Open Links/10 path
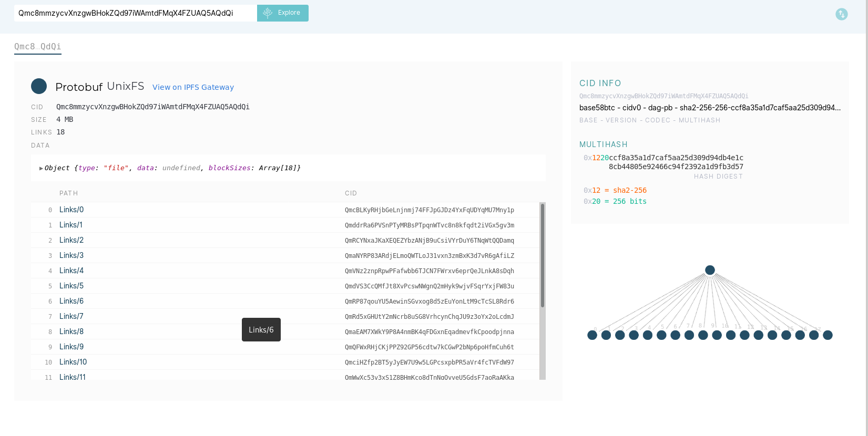Screen dimensions: 868x436 point(73,362)
